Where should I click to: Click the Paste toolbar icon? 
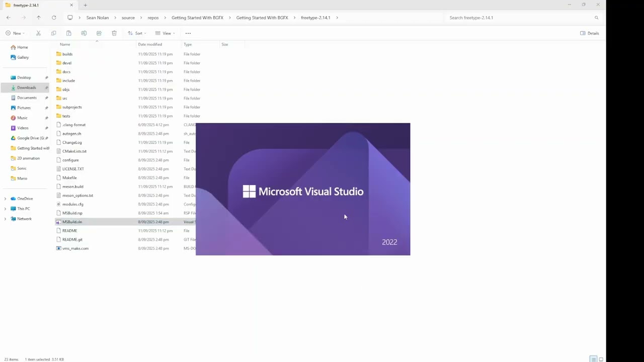point(69,33)
